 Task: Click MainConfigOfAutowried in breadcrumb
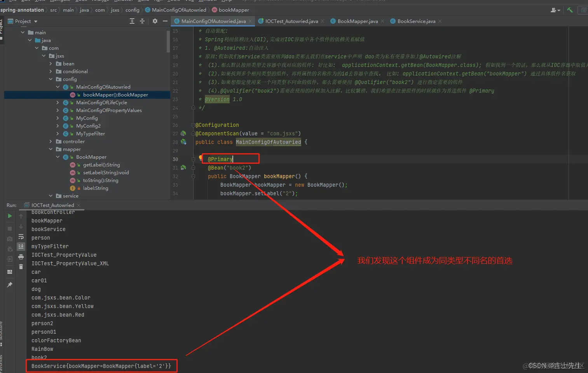(x=179, y=10)
